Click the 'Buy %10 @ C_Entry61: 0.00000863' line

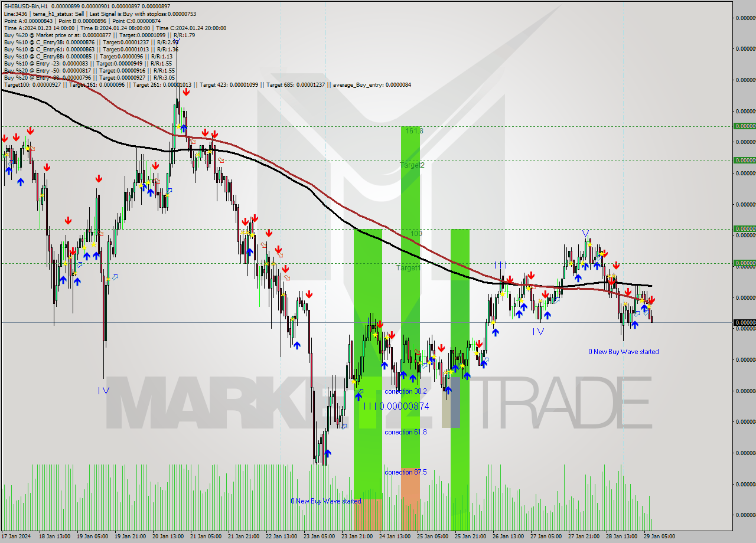(48, 49)
